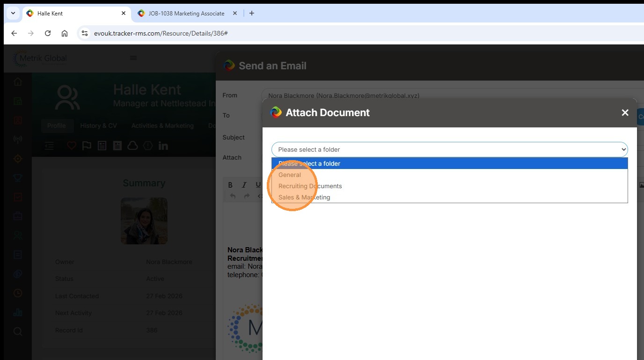Viewport: 644px width, 360px height.
Task: Click the filled document icon on profile toolbar
Action: [x=117, y=146]
